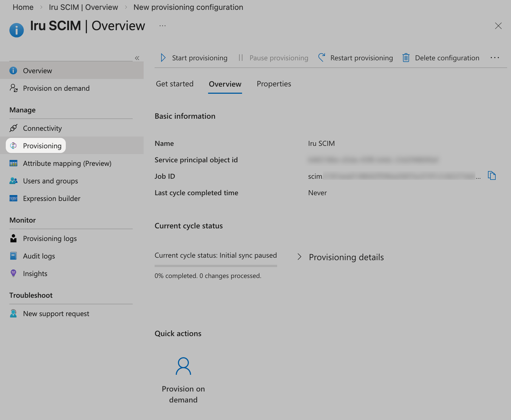Click the Overview label in sidebar

coord(38,71)
